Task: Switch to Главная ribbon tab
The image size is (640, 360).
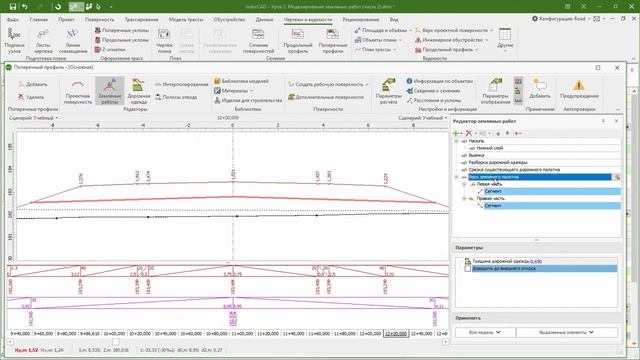Action: [x=39, y=19]
